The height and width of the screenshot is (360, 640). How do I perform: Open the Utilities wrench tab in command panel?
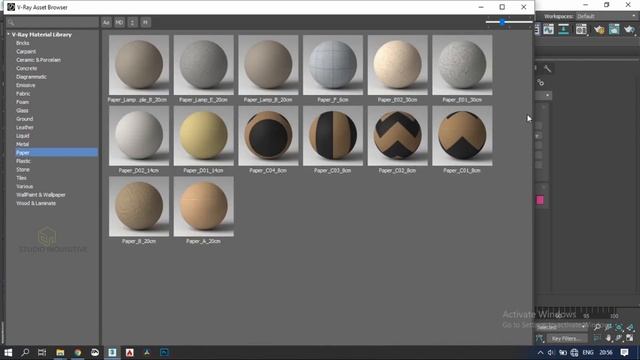(x=547, y=69)
